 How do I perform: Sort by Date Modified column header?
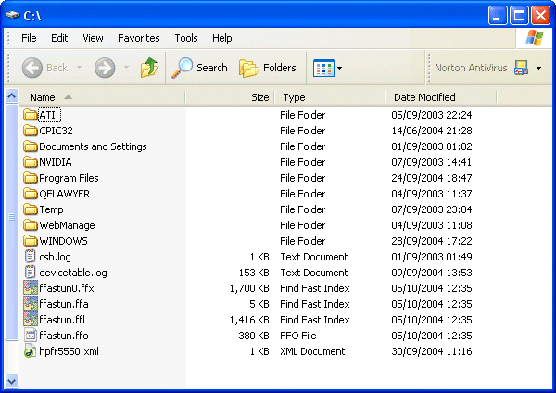441,97
